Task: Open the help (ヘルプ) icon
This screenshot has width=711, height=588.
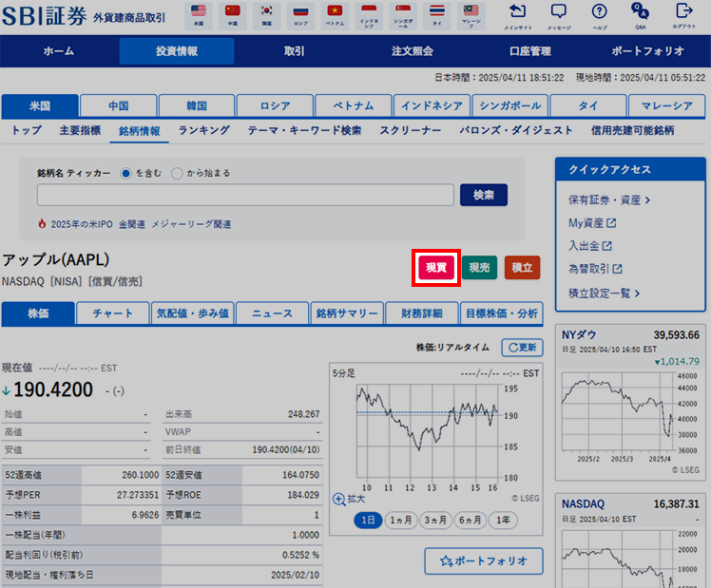Action: click(x=600, y=16)
